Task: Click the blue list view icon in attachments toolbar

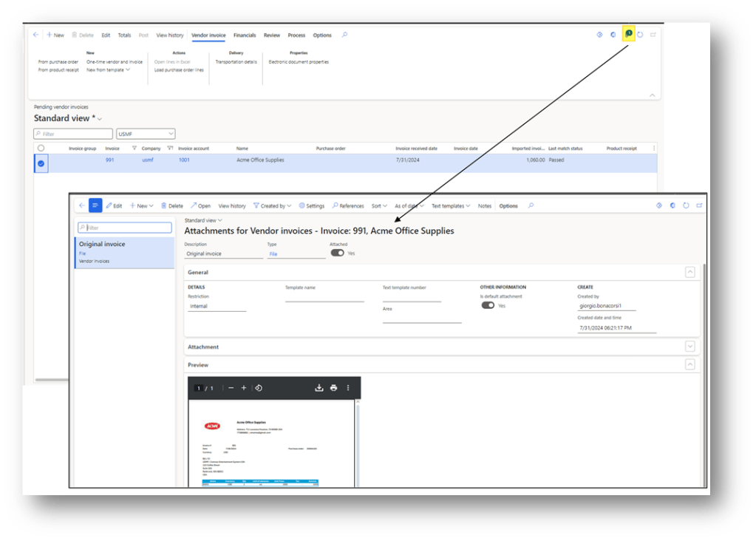Action: [x=95, y=205]
